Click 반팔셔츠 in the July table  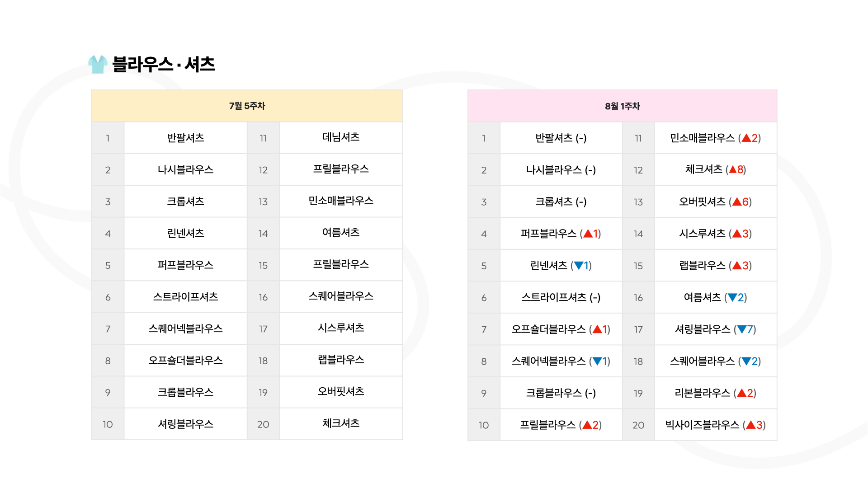(x=186, y=138)
